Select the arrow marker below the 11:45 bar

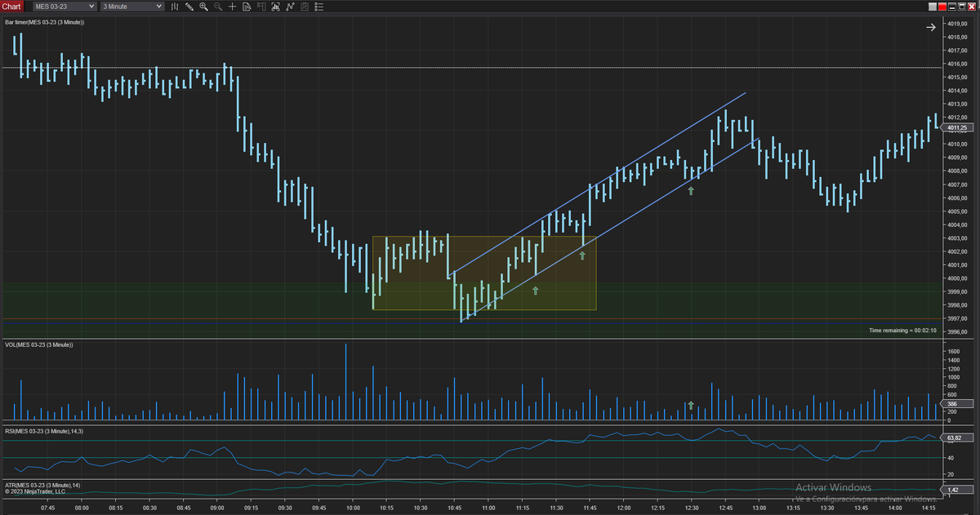click(x=582, y=255)
